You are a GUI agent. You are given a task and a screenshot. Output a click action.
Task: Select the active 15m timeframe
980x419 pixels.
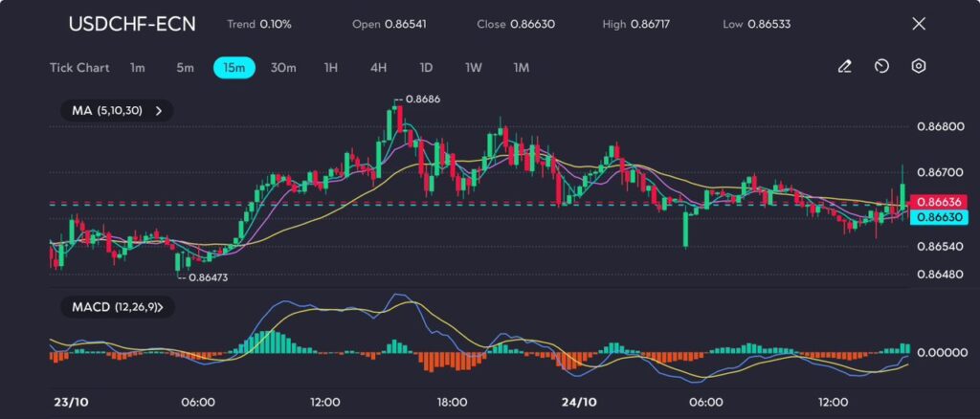click(234, 68)
